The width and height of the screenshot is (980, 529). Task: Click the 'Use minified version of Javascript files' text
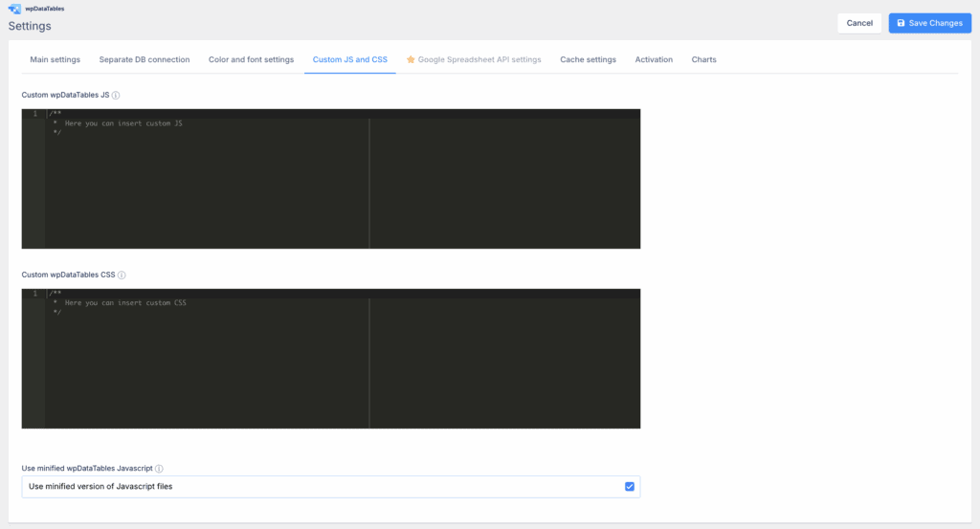pos(100,487)
